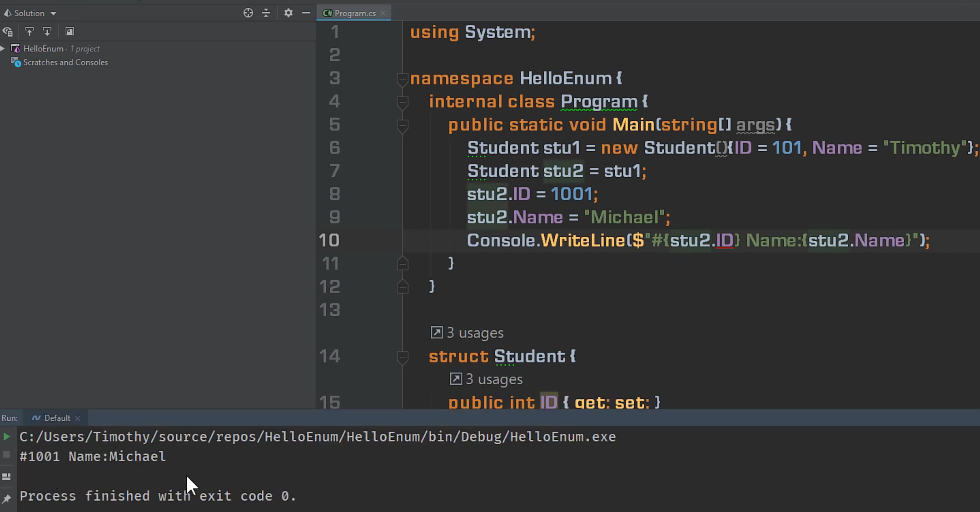Click 'Process finished with exit code 0.' text
The width and height of the screenshot is (980, 512).
(x=158, y=496)
